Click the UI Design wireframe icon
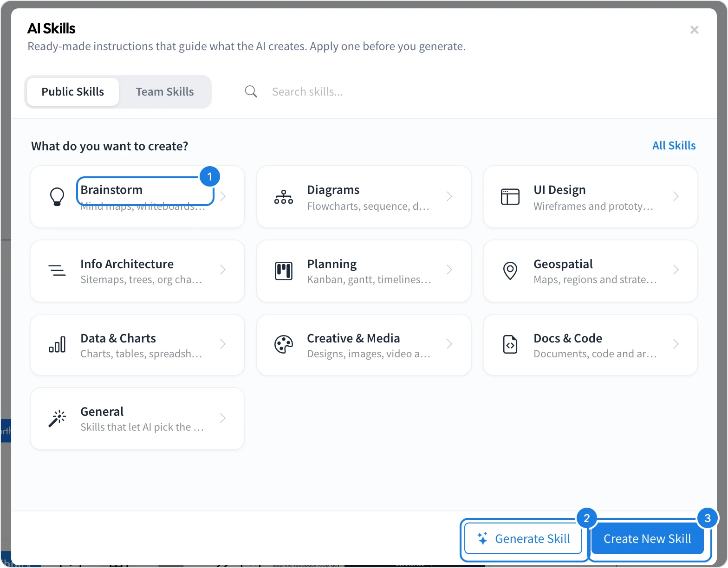 pyautogui.click(x=510, y=197)
